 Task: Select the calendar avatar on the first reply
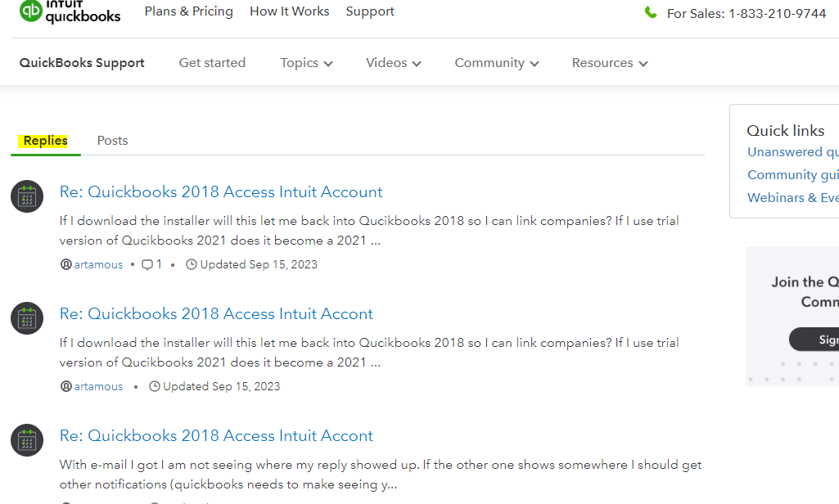click(x=26, y=196)
